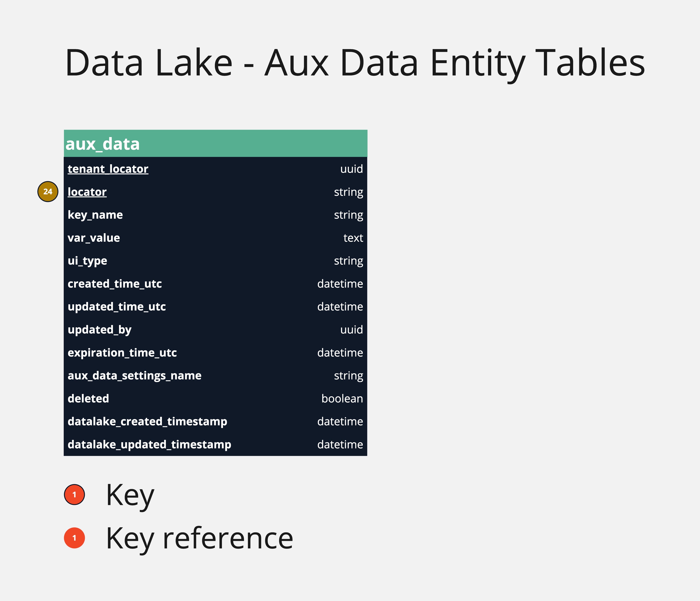700x601 pixels.
Task: Select the aux_data table header
Action: click(215, 144)
